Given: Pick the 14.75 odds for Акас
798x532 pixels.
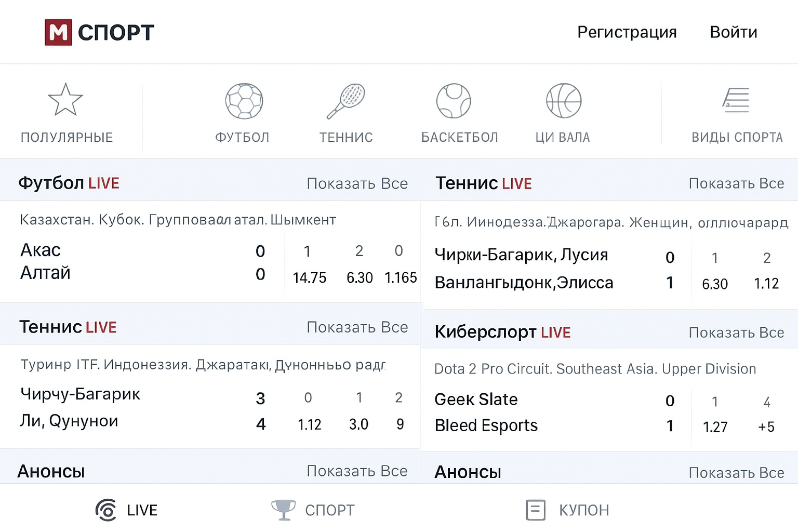Looking at the screenshot, I should pos(309,278).
